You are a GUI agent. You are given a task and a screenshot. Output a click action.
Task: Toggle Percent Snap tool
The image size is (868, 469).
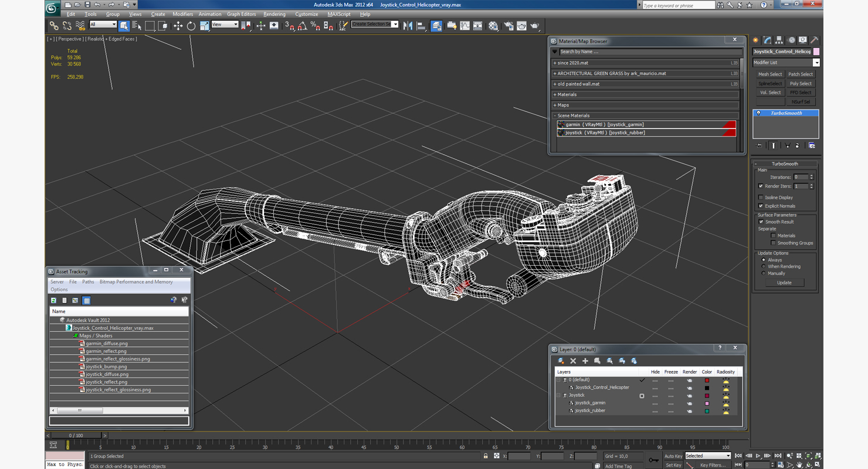[x=315, y=26]
